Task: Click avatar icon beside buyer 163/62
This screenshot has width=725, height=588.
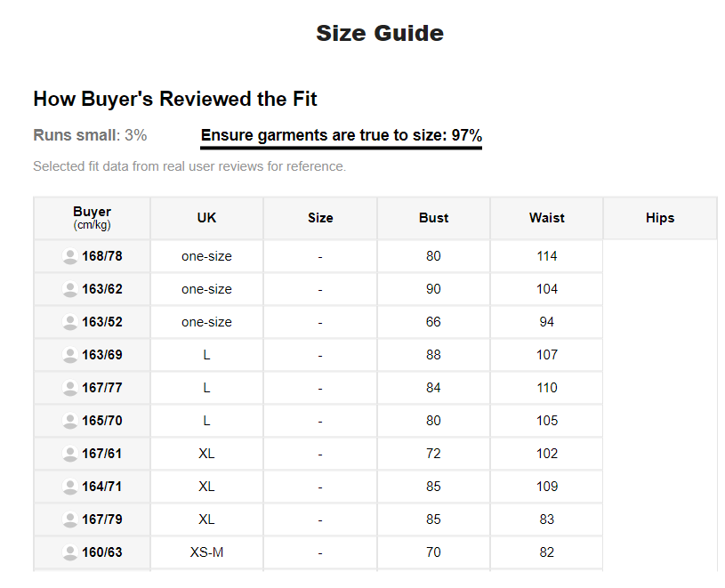Action: click(70, 289)
